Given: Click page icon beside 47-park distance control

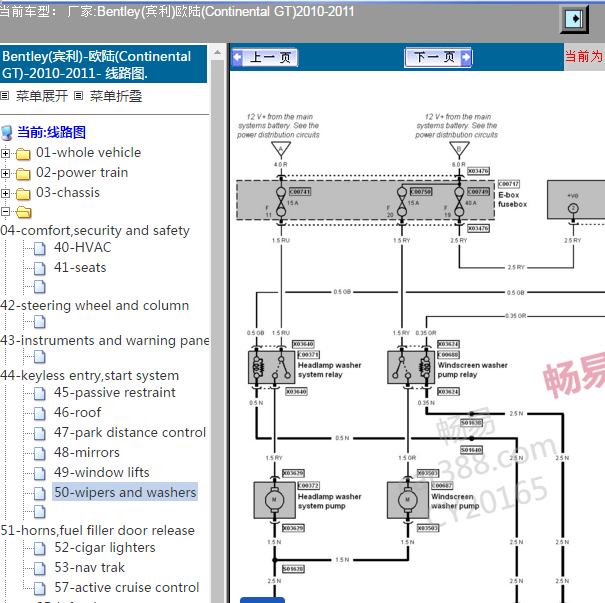Looking at the screenshot, I should coord(40,434).
